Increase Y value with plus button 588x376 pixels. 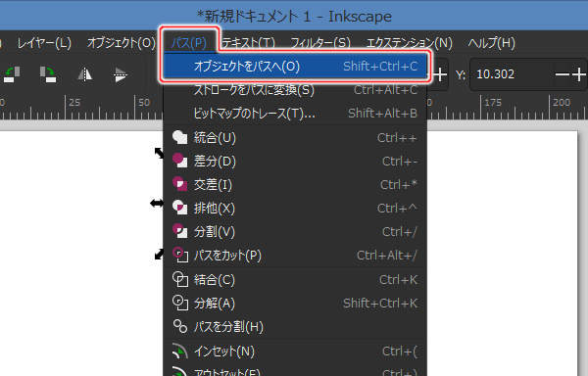[578, 74]
